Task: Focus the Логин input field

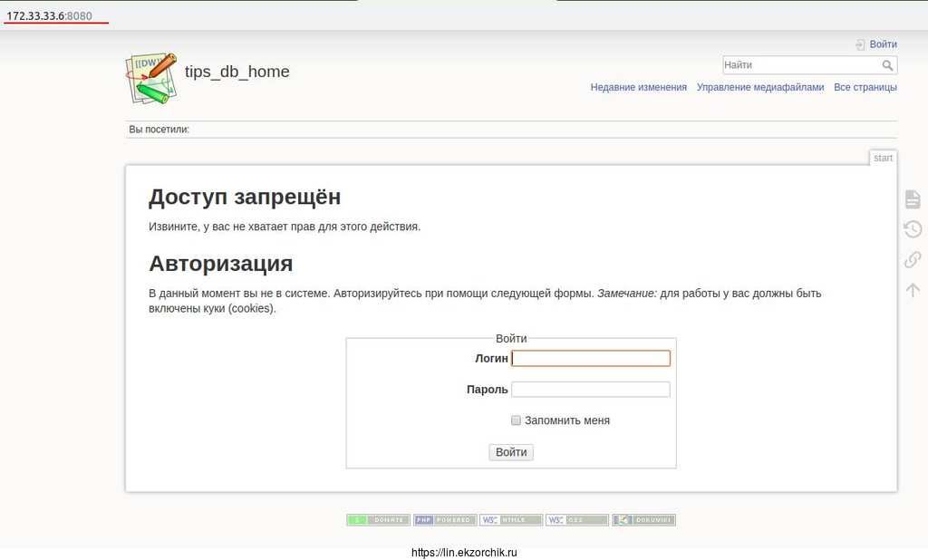Action: point(591,359)
